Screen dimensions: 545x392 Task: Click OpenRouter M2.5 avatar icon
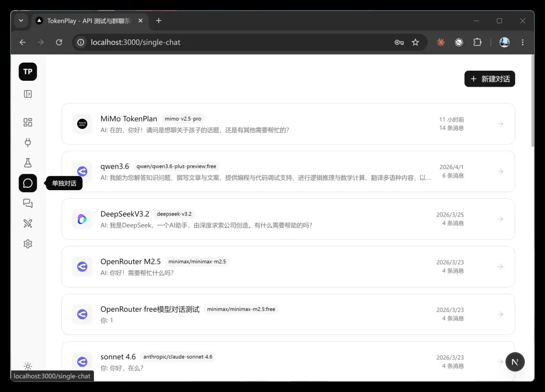[x=82, y=266]
